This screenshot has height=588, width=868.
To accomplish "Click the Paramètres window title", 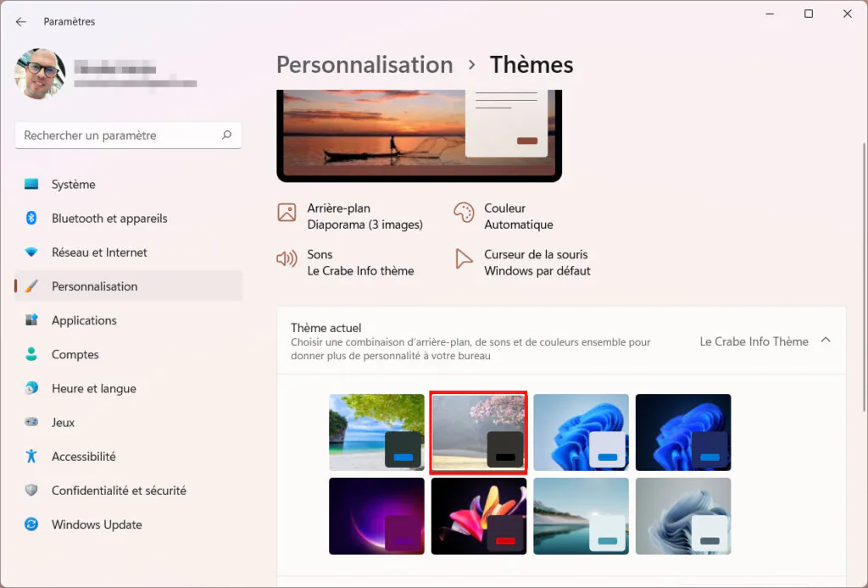I will 70,21.
